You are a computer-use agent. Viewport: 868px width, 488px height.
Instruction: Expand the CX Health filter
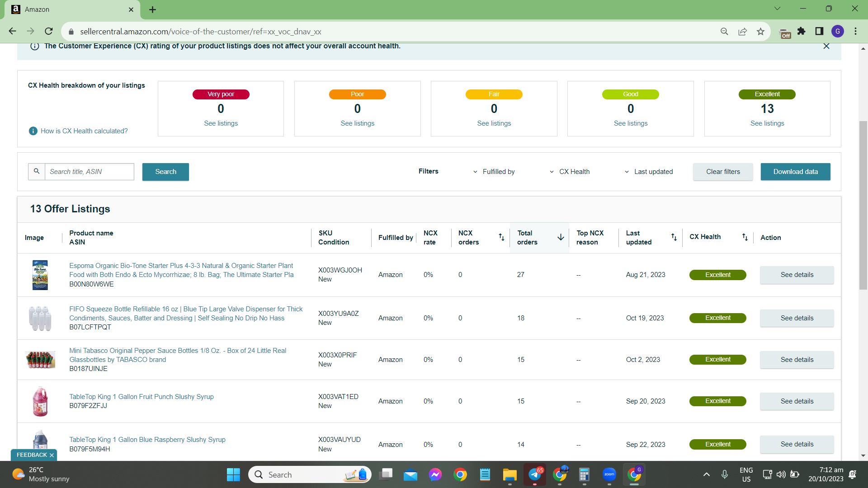point(570,172)
